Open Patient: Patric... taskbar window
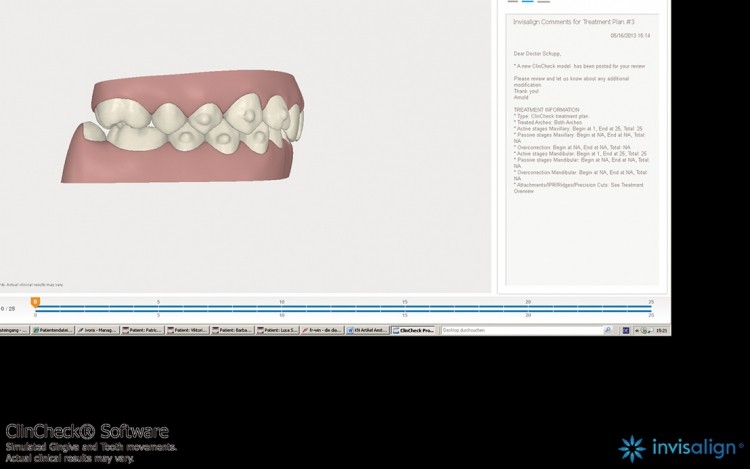Viewport: 750px width, 469px height. (143, 330)
